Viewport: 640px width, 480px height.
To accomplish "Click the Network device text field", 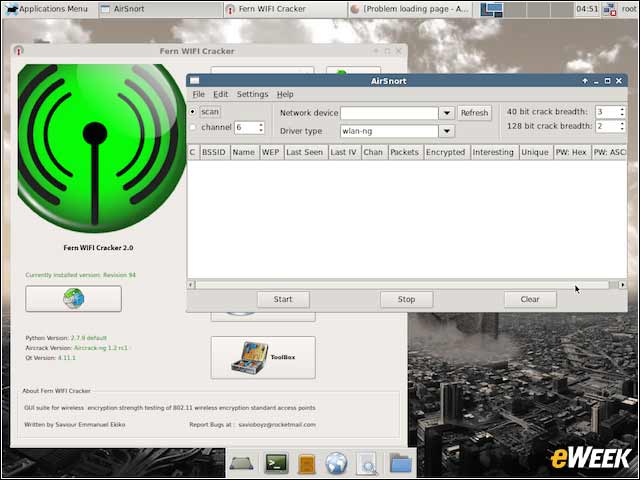I will (389, 113).
